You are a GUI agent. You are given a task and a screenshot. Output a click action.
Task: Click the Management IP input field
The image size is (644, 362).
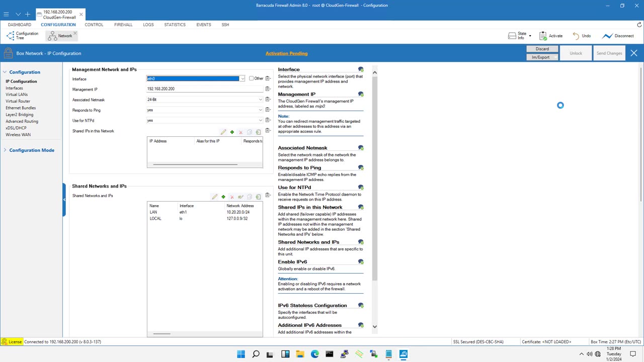click(205, 89)
